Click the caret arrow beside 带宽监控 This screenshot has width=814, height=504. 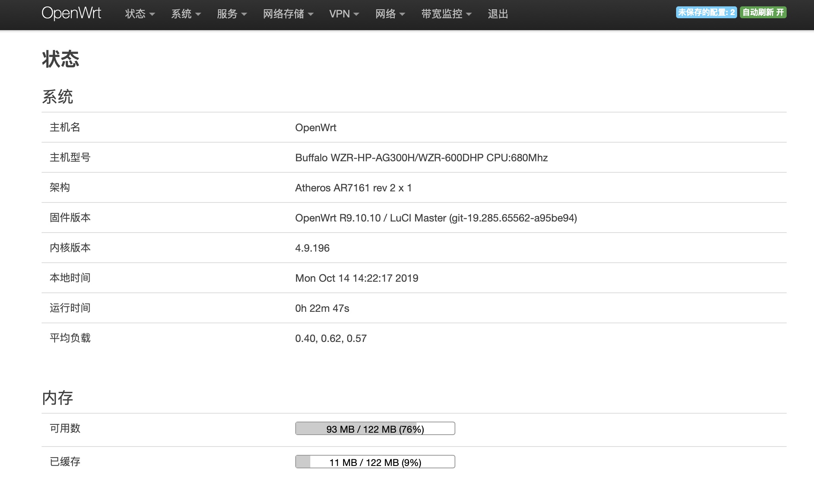pos(469,15)
